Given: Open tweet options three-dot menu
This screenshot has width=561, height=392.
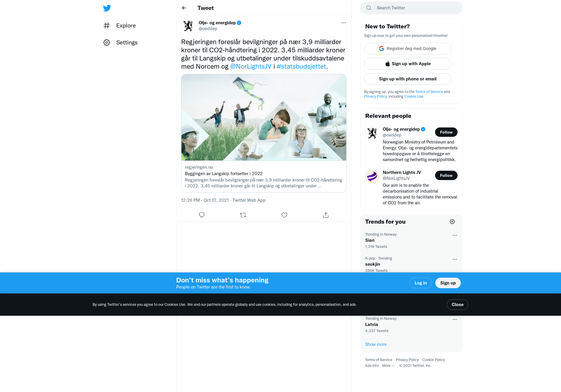Looking at the screenshot, I should point(344,23).
